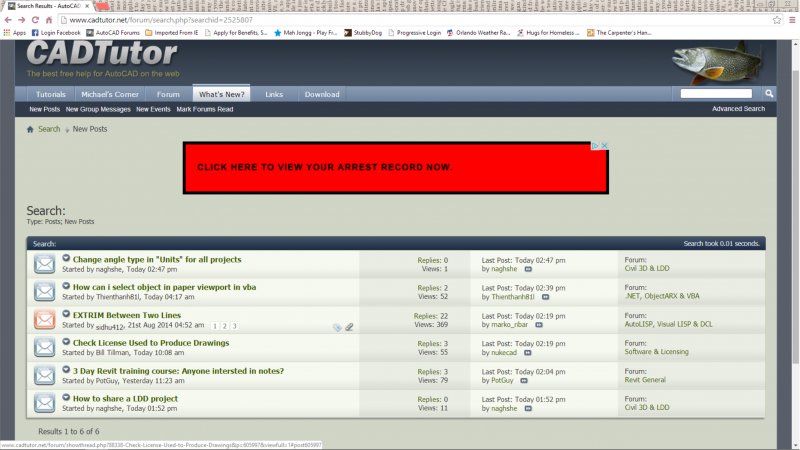Go to first new post in EXTRIM Between Two Lines
This screenshot has width=800, height=450.
(x=66, y=314)
